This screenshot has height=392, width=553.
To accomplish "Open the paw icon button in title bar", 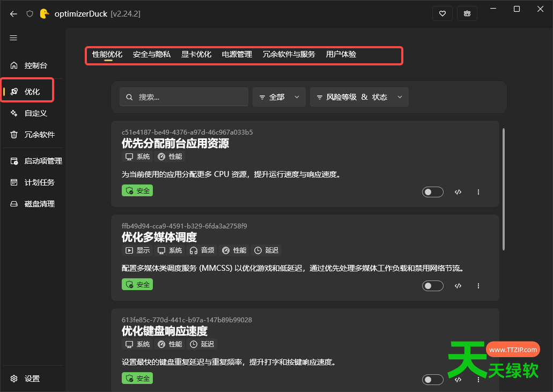I will point(467,14).
